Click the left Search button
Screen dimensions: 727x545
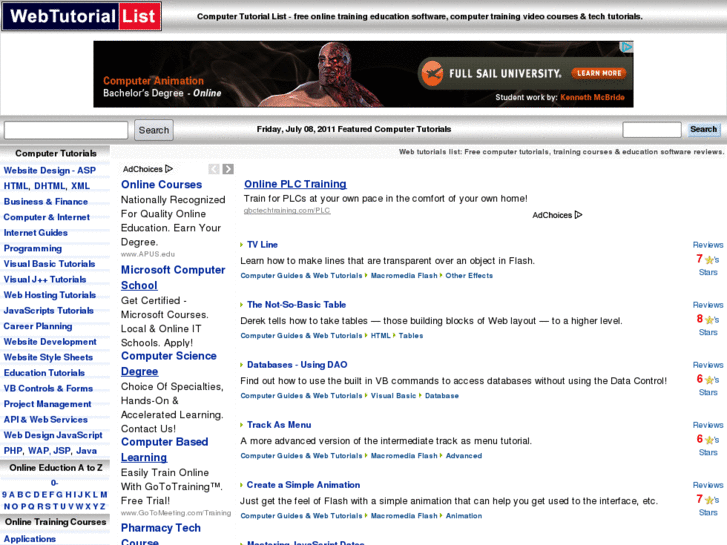[x=154, y=130]
